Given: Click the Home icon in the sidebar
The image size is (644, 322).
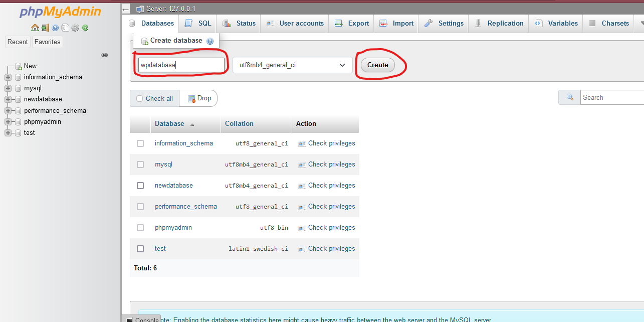Looking at the screenshot, I should pos(35,28).
